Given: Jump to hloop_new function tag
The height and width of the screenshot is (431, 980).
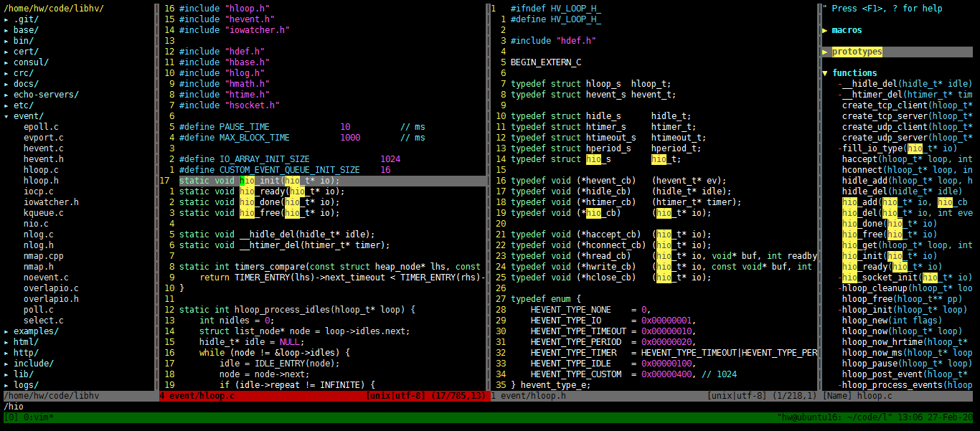Looking at the screenshot, I should coord(892,321).
